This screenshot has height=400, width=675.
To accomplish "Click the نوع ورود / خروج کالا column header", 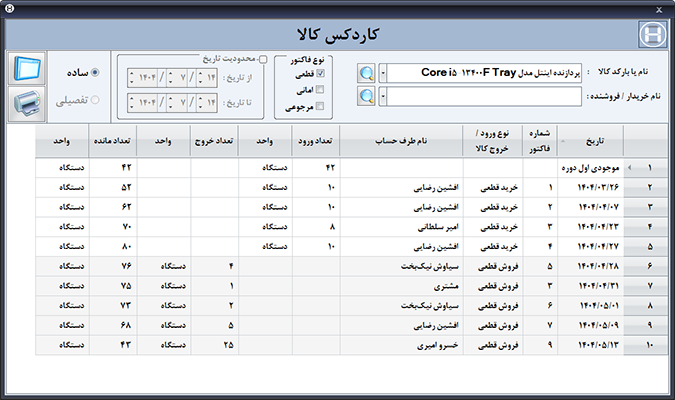I will pyautogui.click(x=492, y=141).
